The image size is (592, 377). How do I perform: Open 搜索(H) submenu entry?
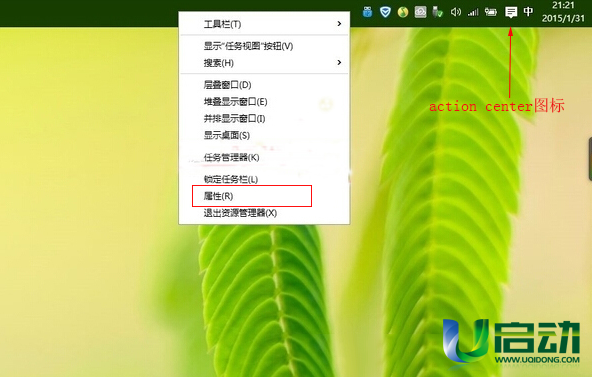264,63
